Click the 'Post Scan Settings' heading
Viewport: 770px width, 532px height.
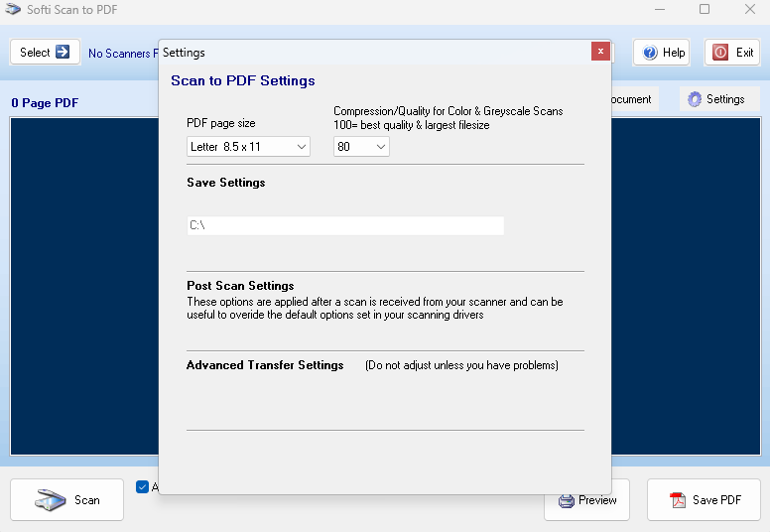point(240,286)
